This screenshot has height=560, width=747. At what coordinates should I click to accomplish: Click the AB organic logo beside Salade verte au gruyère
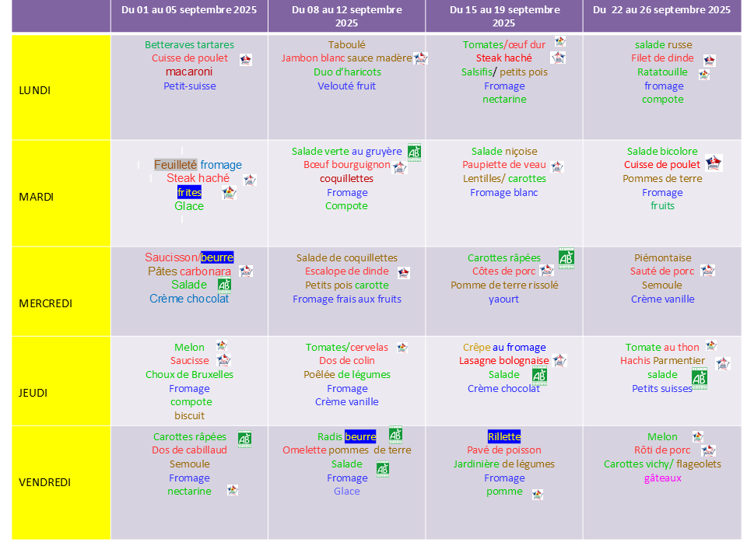[x=414, y=152]
